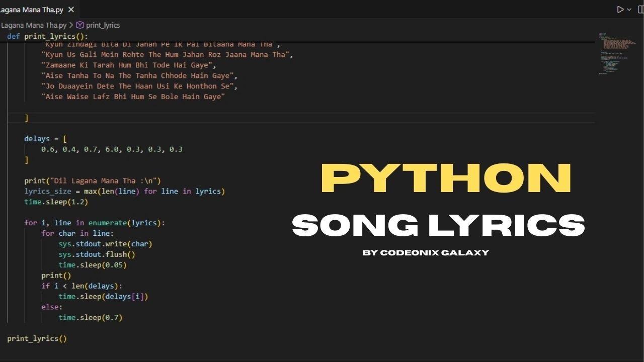Close the Lagana Mana Tha.py tab

(x=71, y=10)
